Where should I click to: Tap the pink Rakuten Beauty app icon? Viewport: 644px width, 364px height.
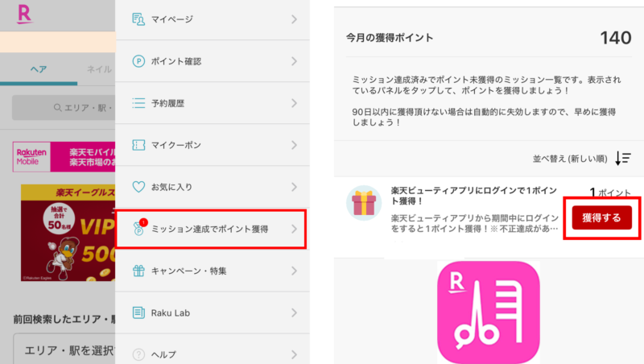pos(489,312)
